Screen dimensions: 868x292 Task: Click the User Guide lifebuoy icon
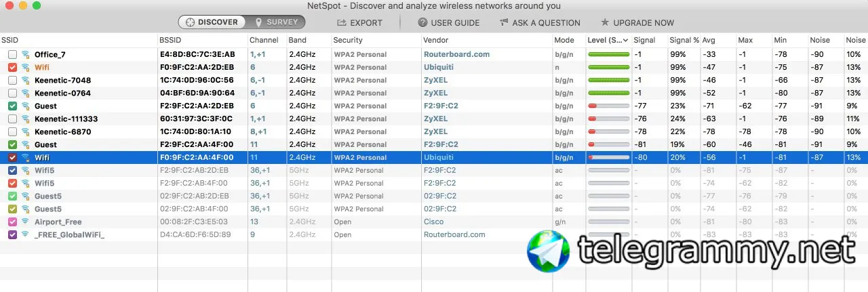tap(421, 22)
